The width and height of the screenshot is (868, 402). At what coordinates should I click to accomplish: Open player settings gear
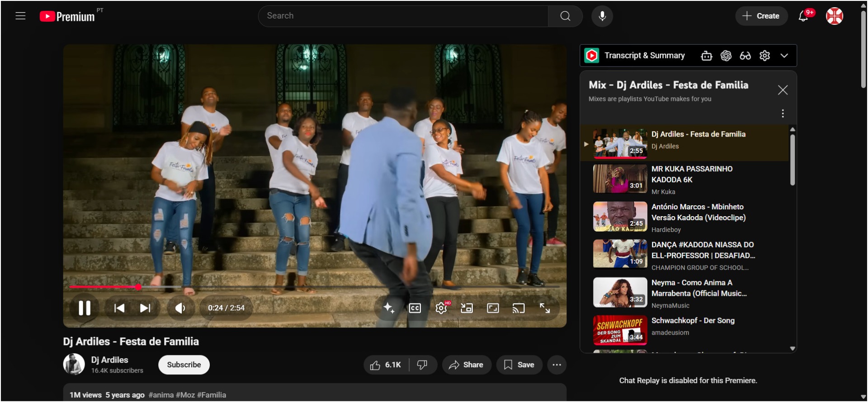(x=441, y=308)
